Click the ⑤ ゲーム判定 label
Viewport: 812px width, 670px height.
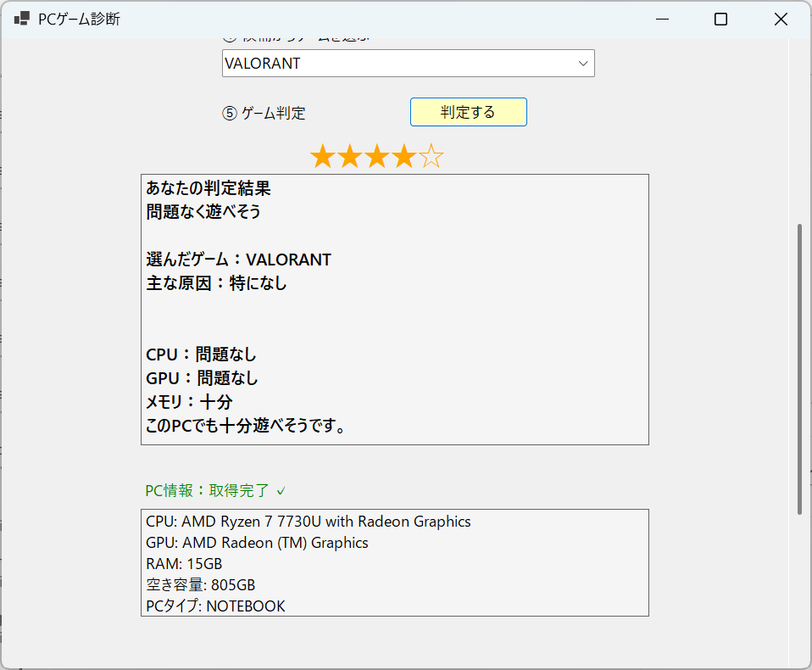coord(264,113)
